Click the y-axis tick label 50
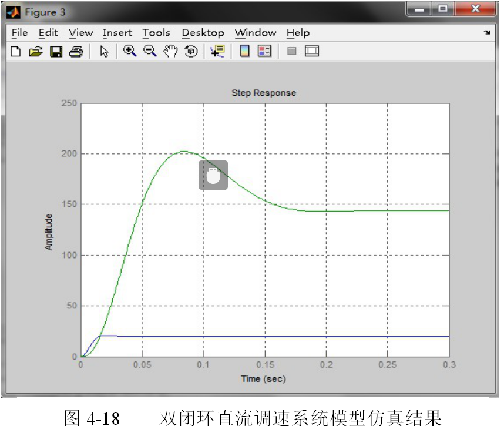The width and height of the screenshot is (504, 426). tap(72, 306)
